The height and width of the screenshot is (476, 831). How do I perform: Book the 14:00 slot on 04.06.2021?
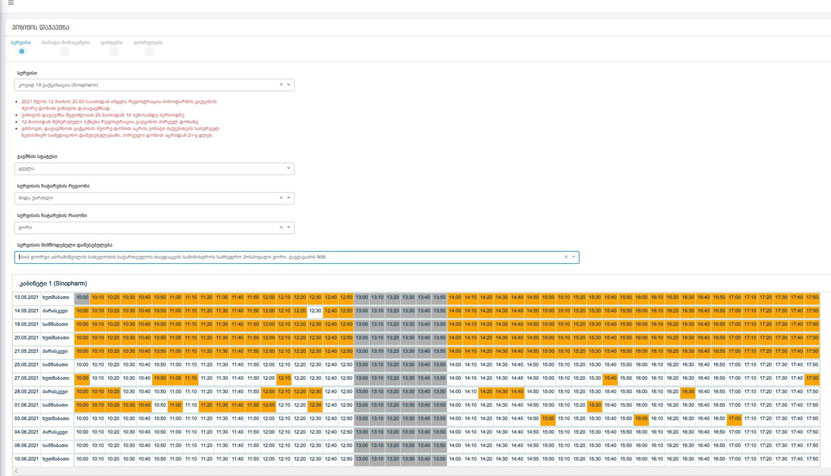tap(455, 432)
